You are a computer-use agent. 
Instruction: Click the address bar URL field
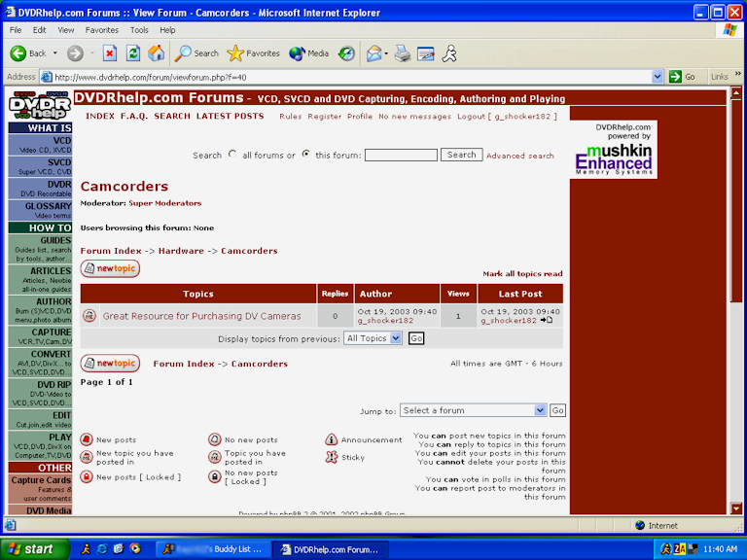coord(351,77)
